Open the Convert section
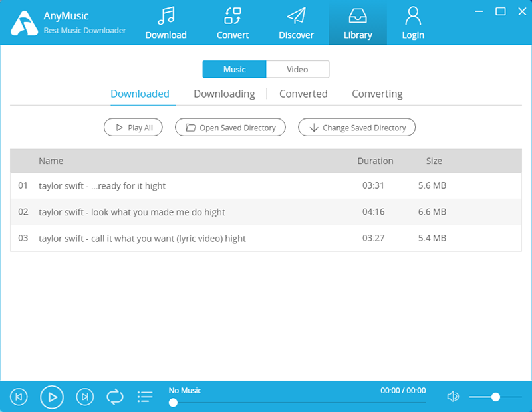The width and height of the screenshot is (532, 412). click(232, 23)
